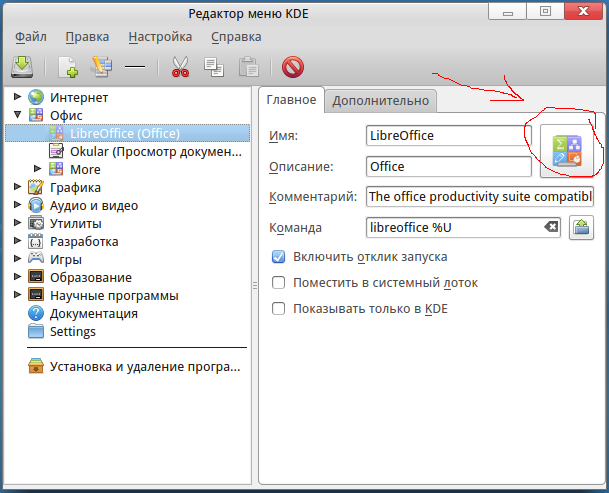Screen dimensions: 609x493
Task: Click into the Описание text field
Action: (449, 166)
